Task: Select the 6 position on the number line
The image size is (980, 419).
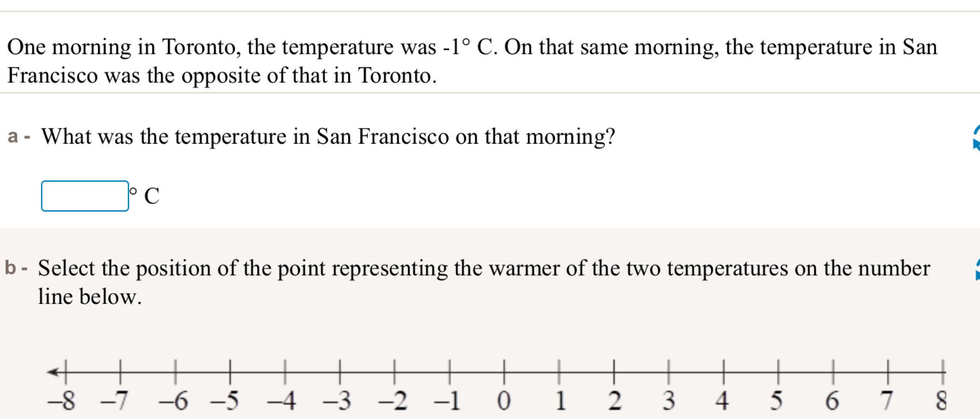Action: pyautogui.click(x=833, y=372)
